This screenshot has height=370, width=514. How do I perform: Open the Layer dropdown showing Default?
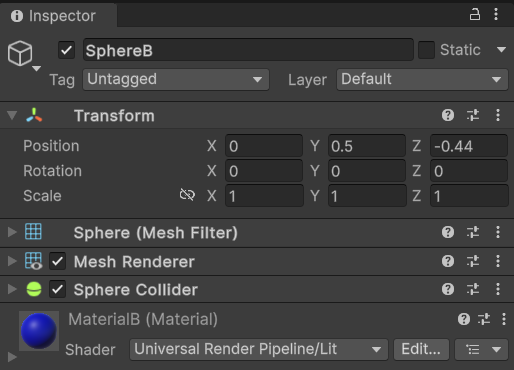click(x=422, y=80)
